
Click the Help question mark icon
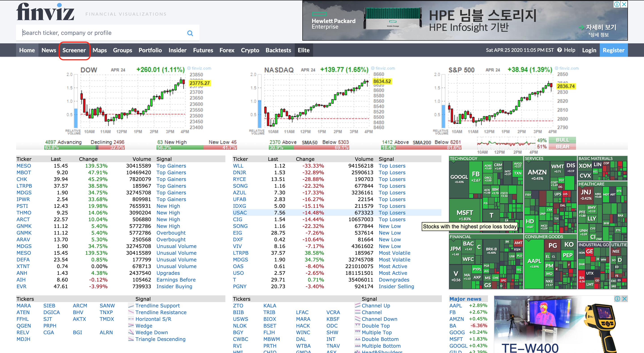click(x=559, y=50)
